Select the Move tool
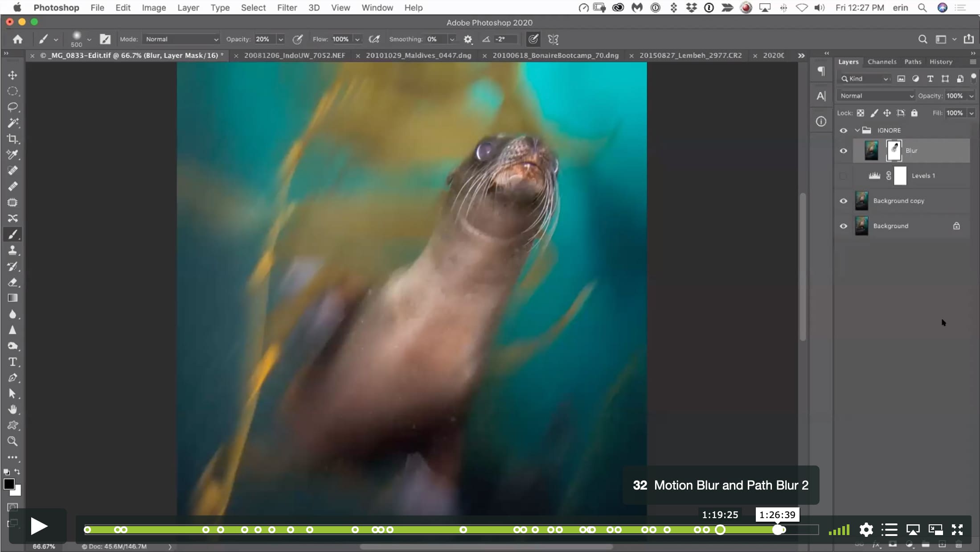 pos(12,75)
